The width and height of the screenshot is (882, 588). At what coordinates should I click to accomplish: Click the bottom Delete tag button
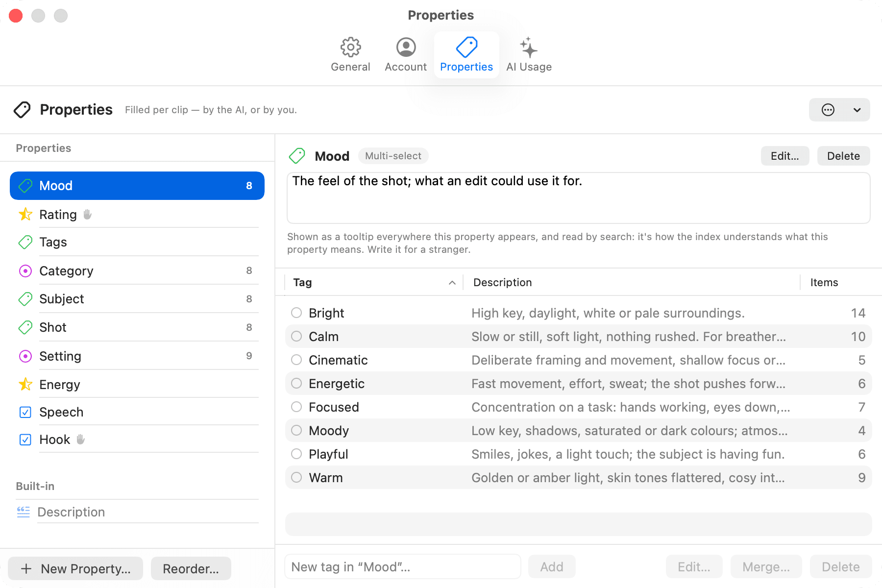click(841, 567)
